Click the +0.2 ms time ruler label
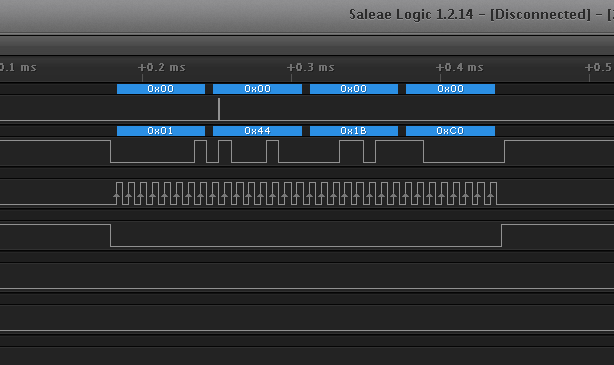Image resolution: width=614 pixels, height=365 pixels. 162,67
